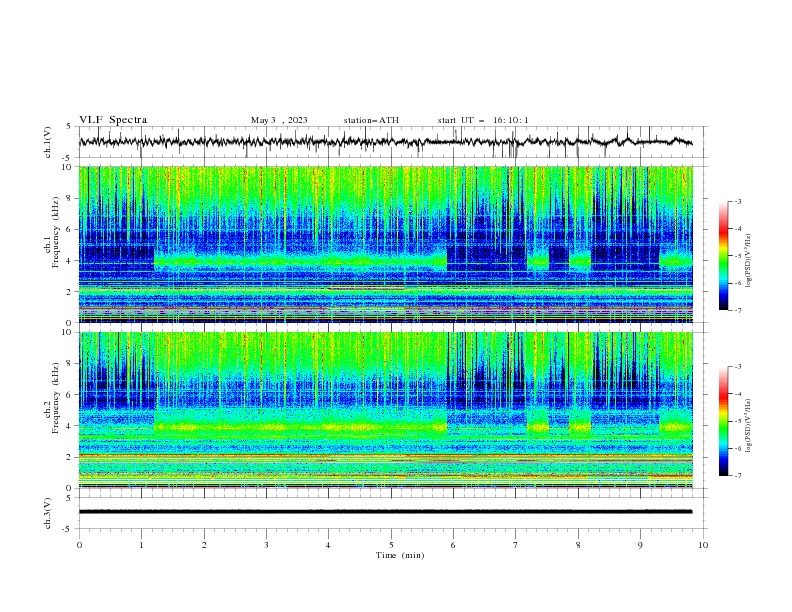
Task: Click the "ch.3(V)" waveform axis label
Action: point(48,513)
